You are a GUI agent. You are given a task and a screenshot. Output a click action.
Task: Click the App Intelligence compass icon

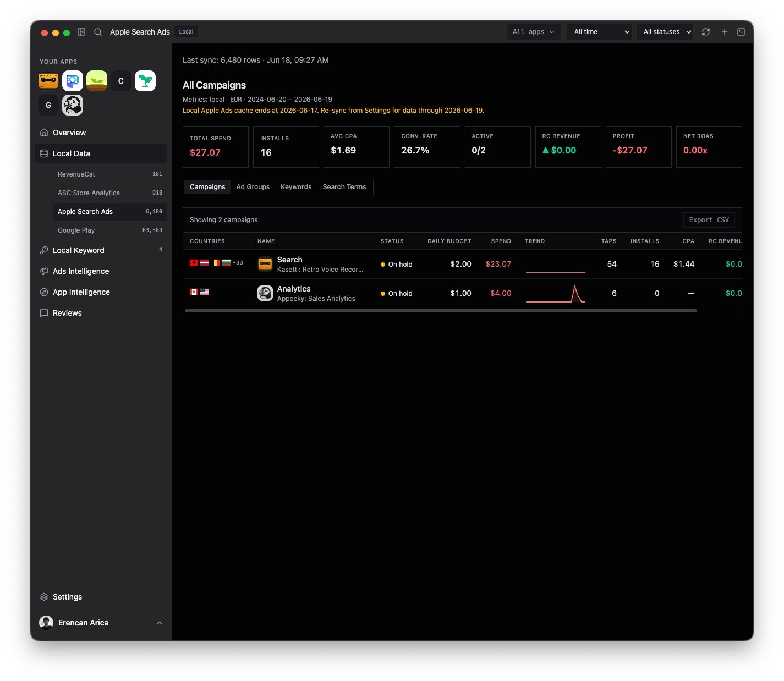44,292
